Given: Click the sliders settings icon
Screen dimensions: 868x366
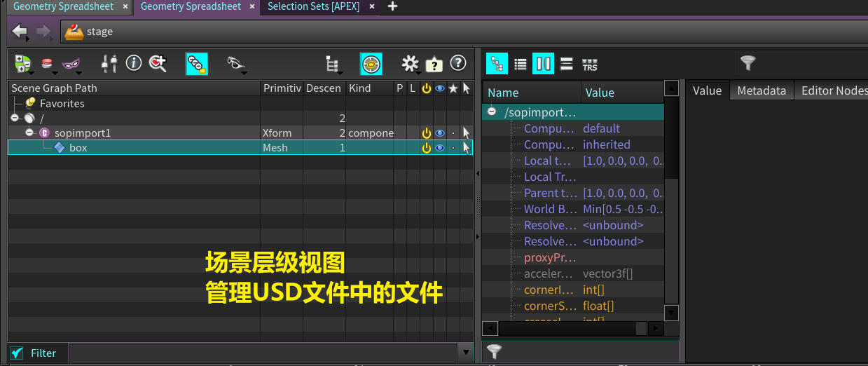Looking at the screenshot, I should pyautogui.click(x=109, y=64).
